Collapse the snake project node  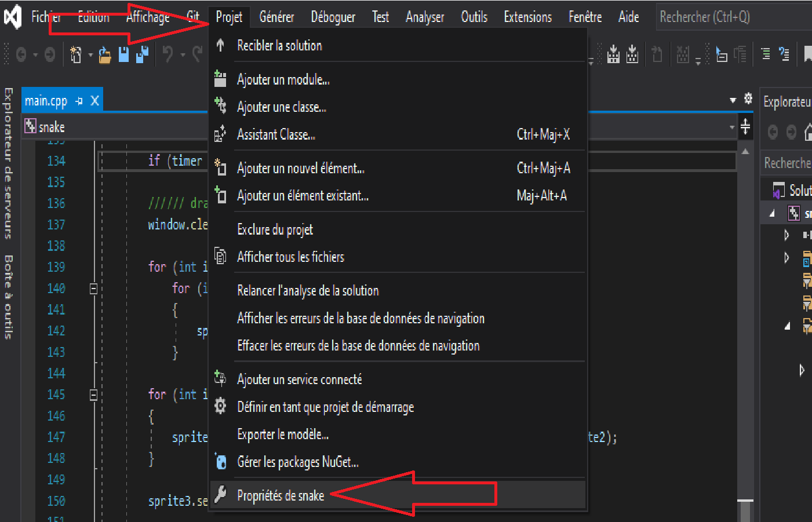[x=771, y=213]
